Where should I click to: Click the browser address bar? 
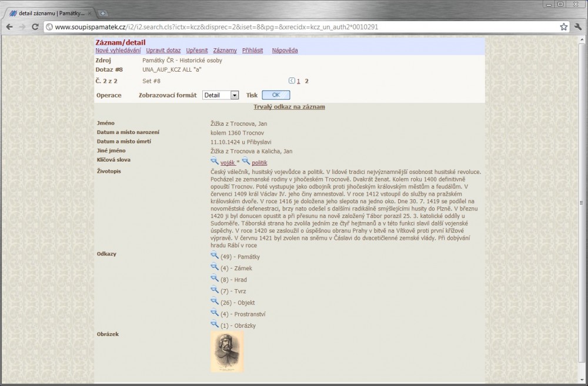[294, 27]
